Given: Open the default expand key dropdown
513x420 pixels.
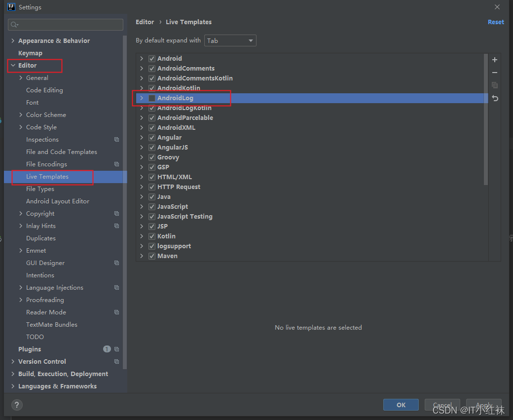Looking at the screenshot, I should pos(230,40).
